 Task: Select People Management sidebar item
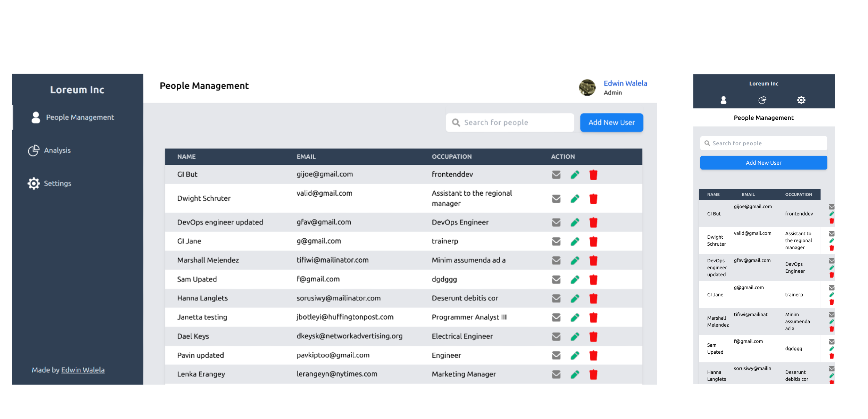80,117
